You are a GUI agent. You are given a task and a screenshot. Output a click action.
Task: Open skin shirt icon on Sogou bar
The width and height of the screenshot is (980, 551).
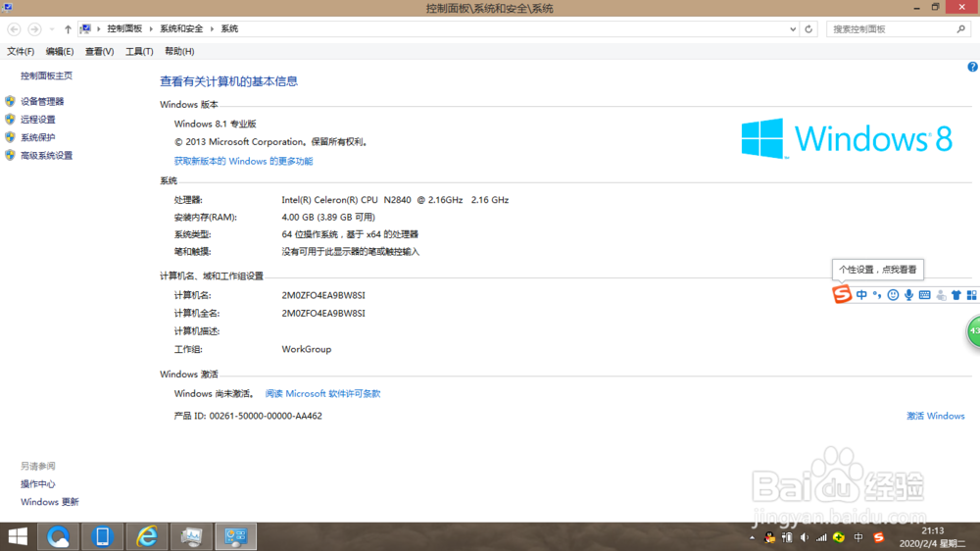pyautogui.click(x=956, y=294)
